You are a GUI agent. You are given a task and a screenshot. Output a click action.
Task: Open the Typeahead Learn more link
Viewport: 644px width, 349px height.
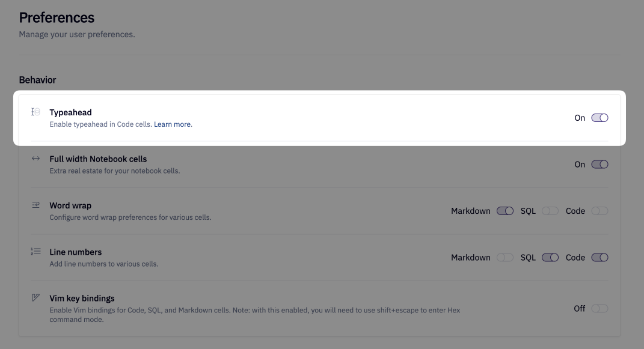point(173,124)
